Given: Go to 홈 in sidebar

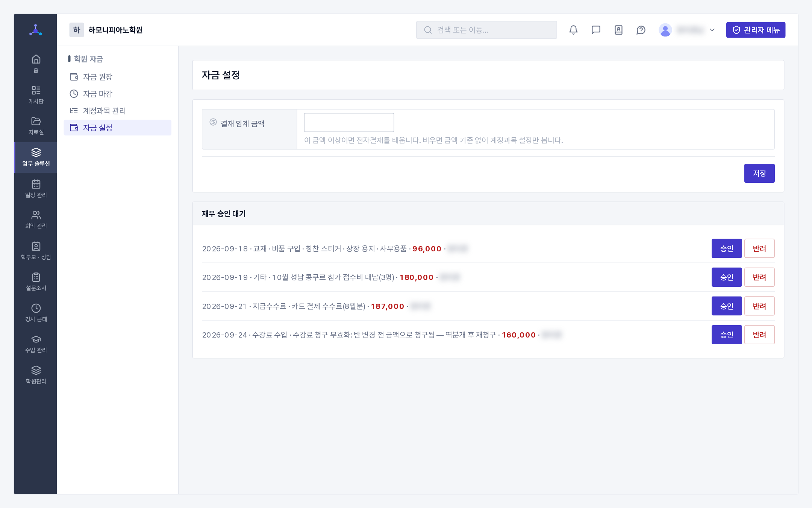Looking at the screenshot, I should click(36, 64).
